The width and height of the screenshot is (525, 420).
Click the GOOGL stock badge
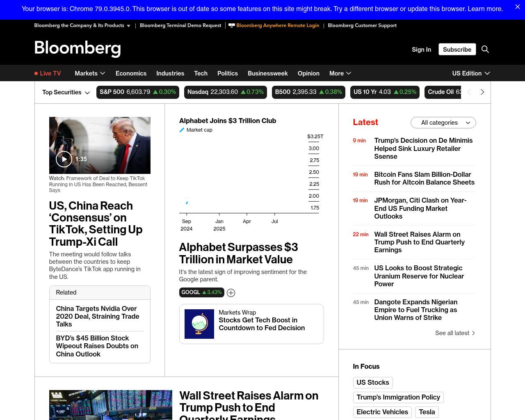(202, 292)
